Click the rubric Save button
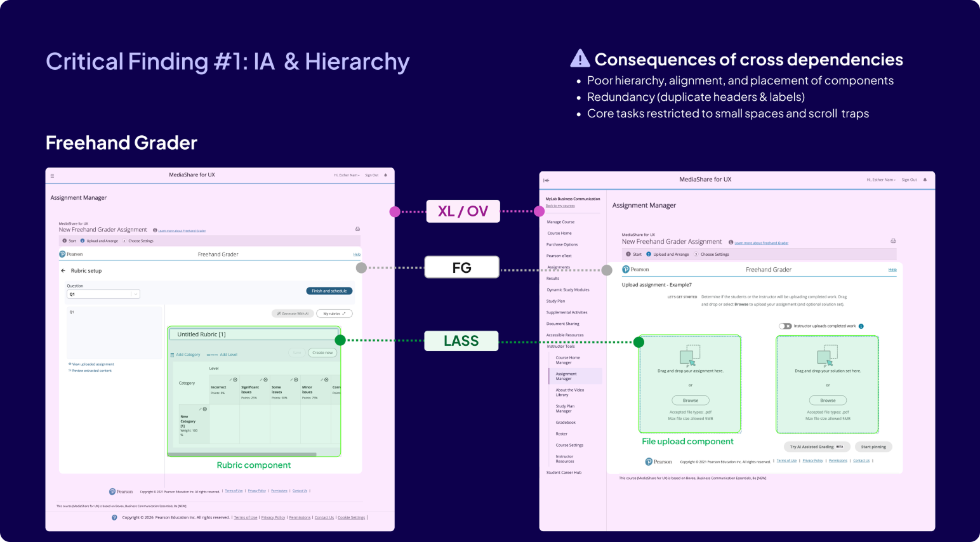 click(x=296, y=353)
